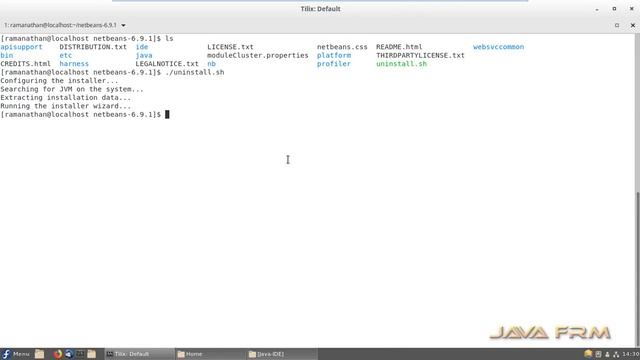Open the file manager launcher beside Menu
This screenshot has width=640, height=360.
pyautogui.click(x=39, y=354)
